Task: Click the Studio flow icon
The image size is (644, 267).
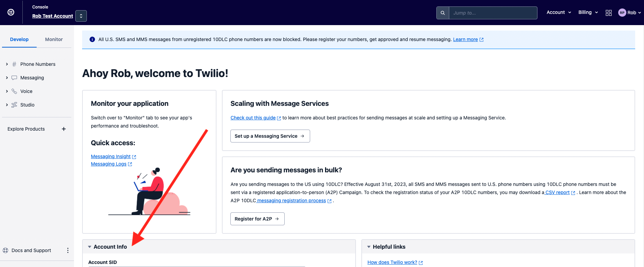Action: click(14, 105)
